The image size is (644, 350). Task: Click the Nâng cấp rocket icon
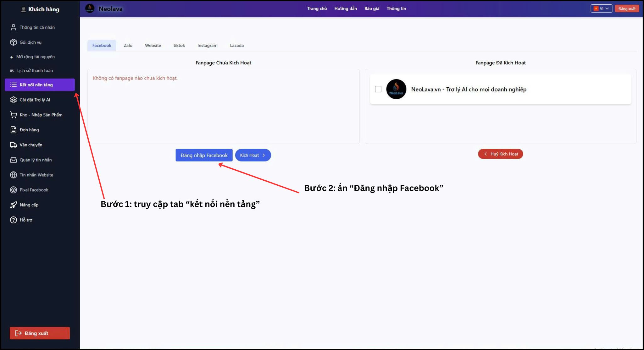click(x=14, y=205)
